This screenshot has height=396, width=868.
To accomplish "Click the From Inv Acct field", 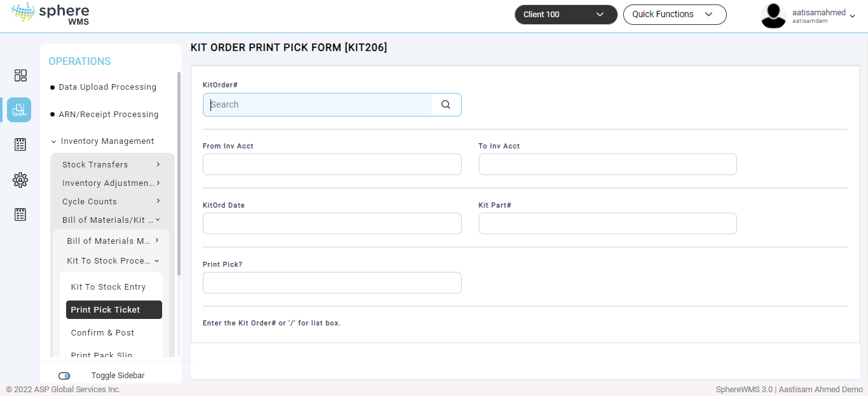I will [x=332, y=164].
